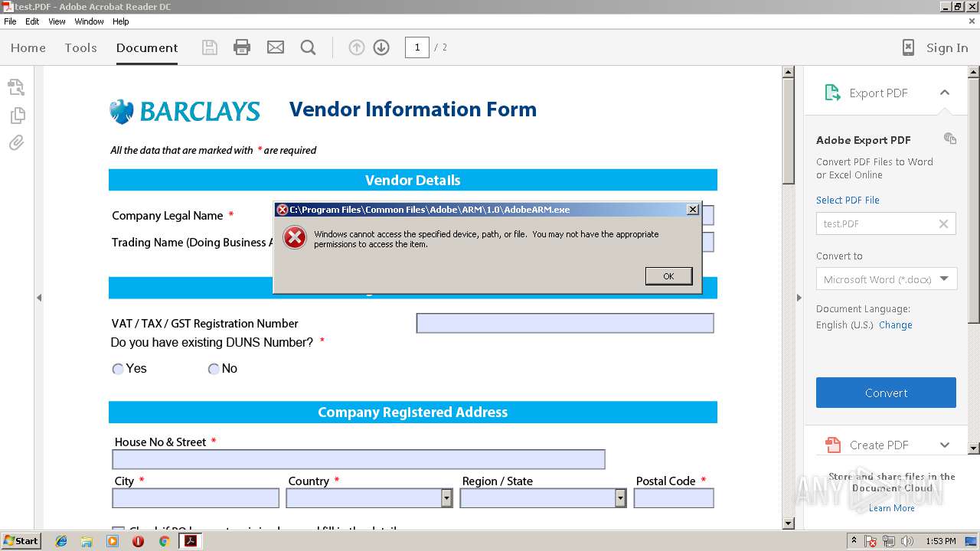
Task: Open Google Chrome from taskbar
Action: (x=164, y=541)
